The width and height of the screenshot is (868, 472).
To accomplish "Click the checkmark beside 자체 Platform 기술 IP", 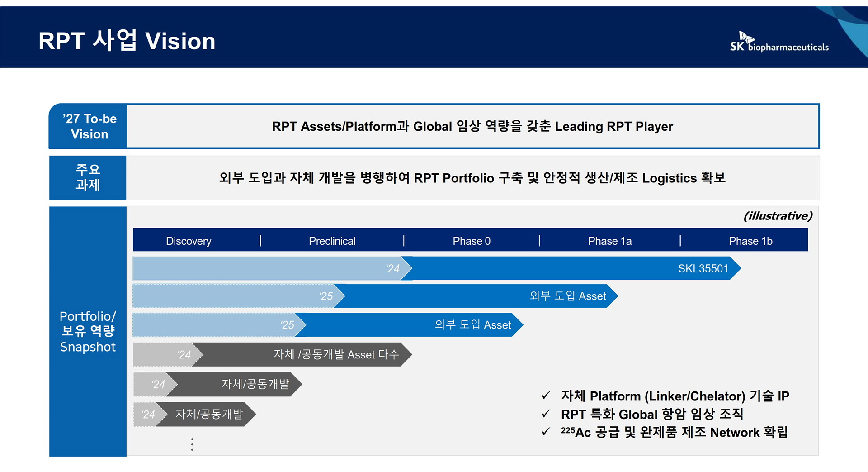I will [x=546, y=396].
